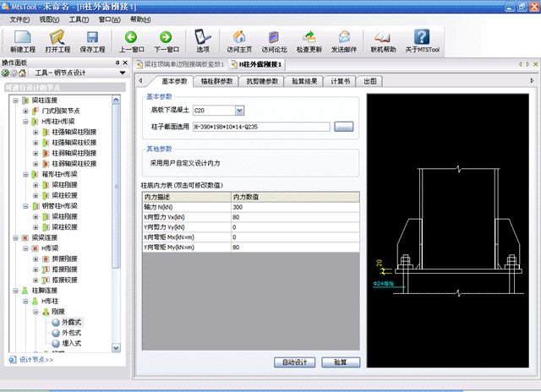Switch to the 验算结果 tab

pyautogui.click(x=304, y=81)
